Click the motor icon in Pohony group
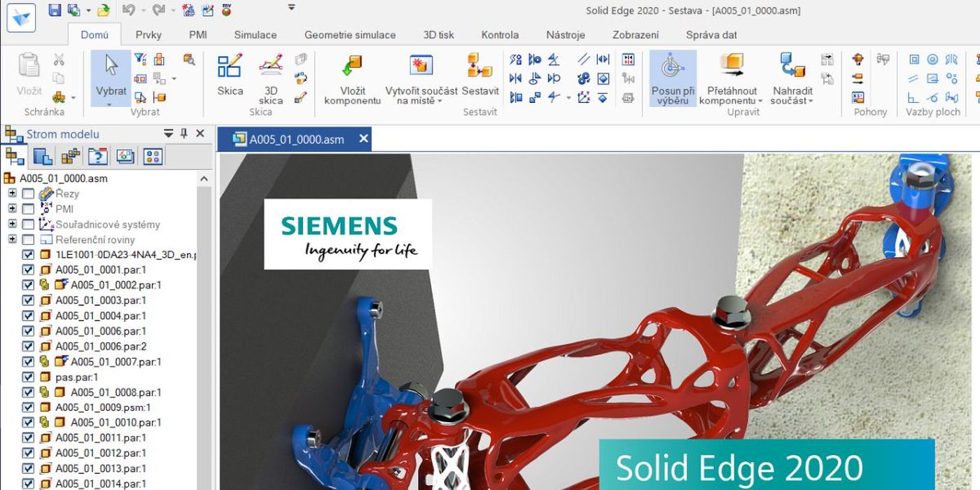 [858, 59]
